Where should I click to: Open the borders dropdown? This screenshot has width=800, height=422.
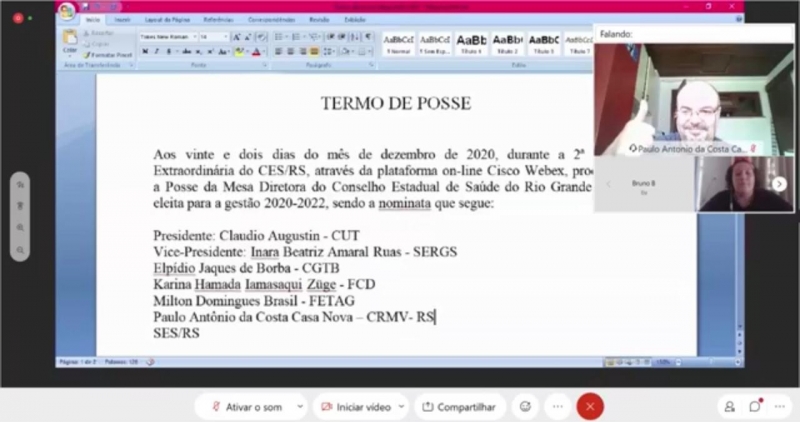[x=363, y=52]
